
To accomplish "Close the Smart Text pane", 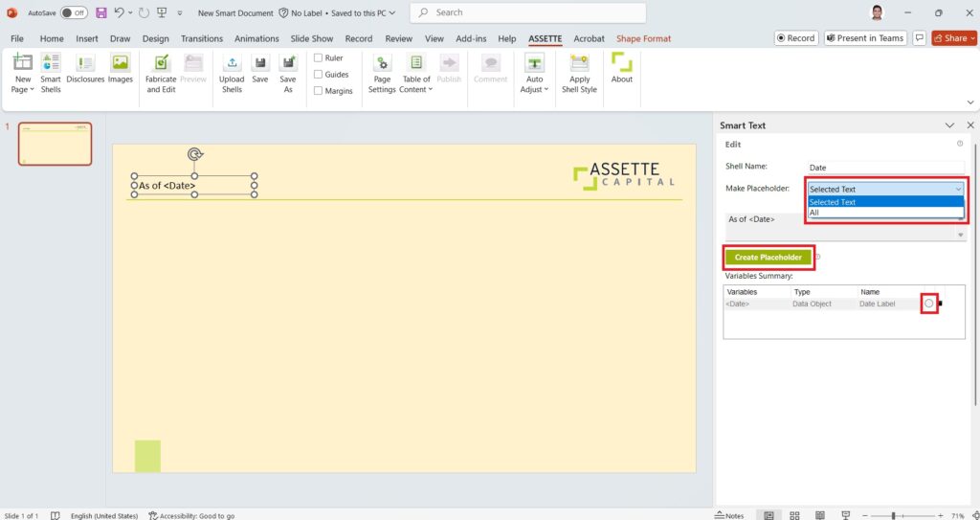I will [x=970, y=125].
